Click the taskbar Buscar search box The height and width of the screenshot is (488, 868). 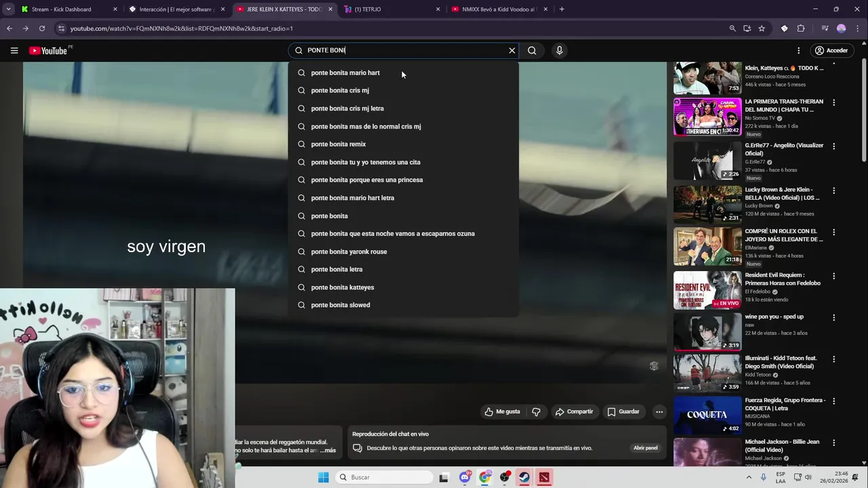(385, 477)
